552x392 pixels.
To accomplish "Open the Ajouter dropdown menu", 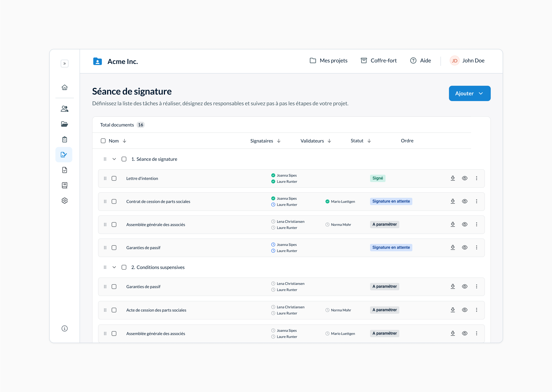I will pos(469,93).
